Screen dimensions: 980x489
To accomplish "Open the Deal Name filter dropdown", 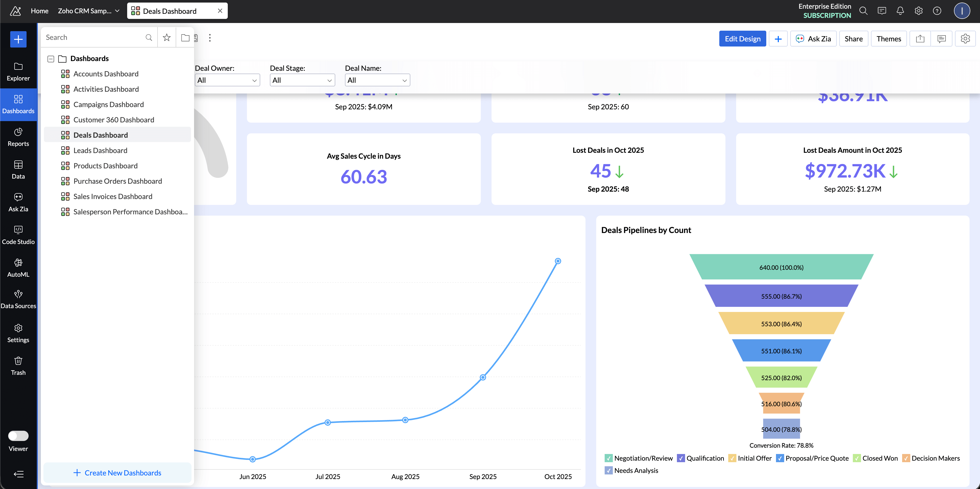I will pos(377,80).
